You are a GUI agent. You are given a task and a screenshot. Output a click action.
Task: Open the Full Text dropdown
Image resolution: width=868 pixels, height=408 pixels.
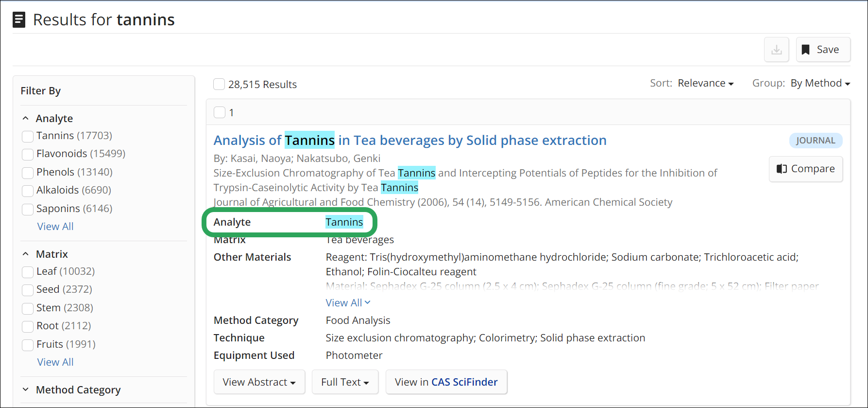click(x=345, y=382)
